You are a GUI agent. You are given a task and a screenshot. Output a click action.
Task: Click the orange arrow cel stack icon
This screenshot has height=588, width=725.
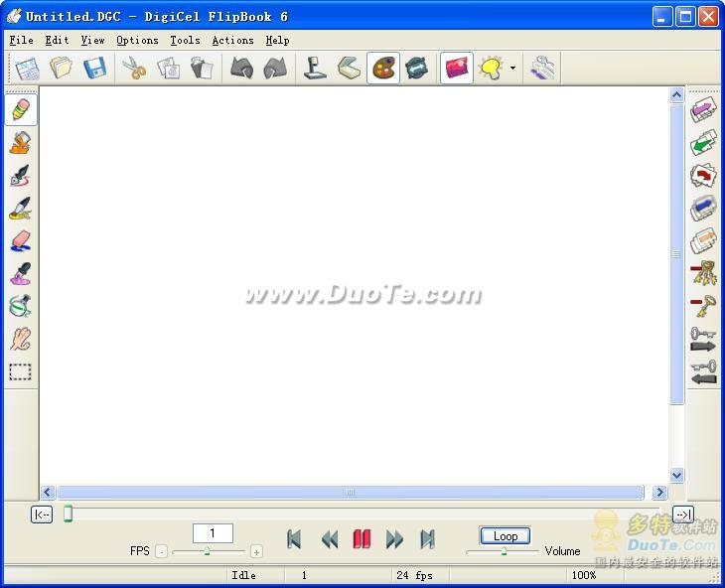point(703,240)
